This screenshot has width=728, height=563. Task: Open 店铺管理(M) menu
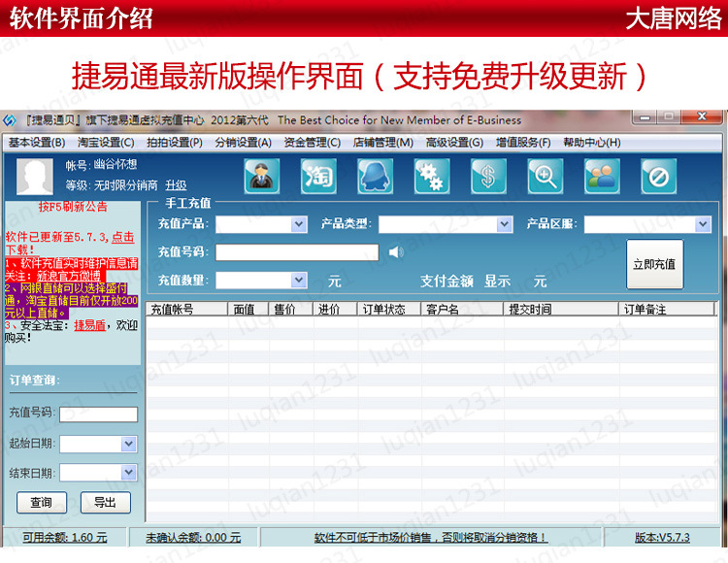point(383,143)
